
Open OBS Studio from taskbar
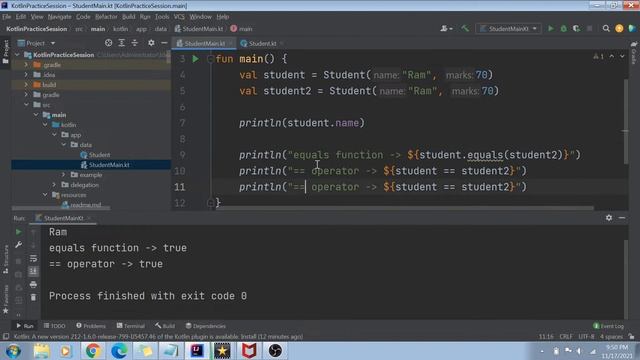[275, 351]
